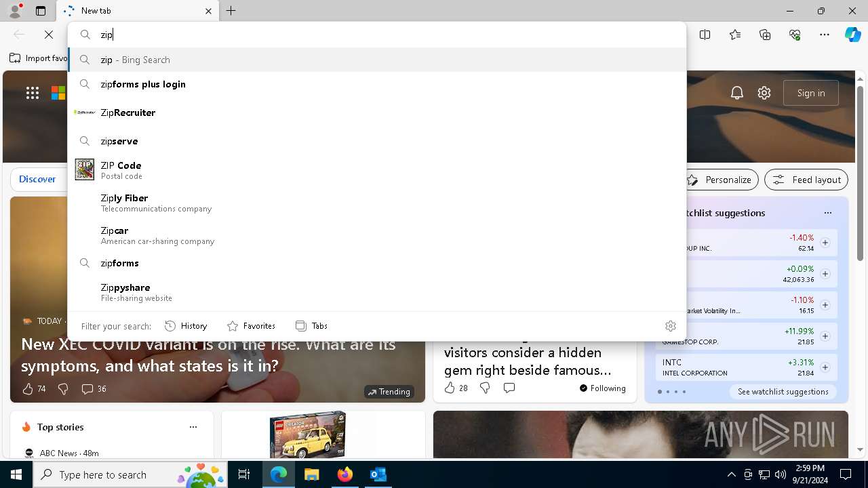Choose 'zipforms plus login' suggestion
This screenshot has width=868, height=488.
tap(377, 84)
